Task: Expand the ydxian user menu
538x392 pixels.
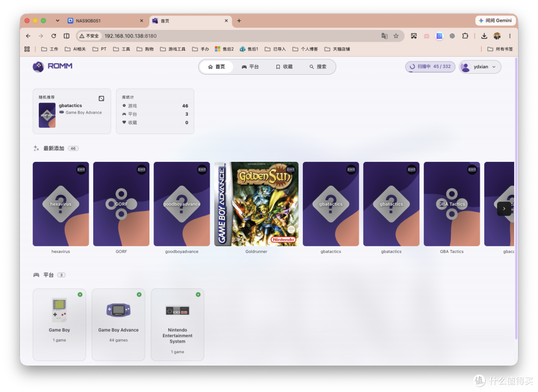Action: (480, 67)
